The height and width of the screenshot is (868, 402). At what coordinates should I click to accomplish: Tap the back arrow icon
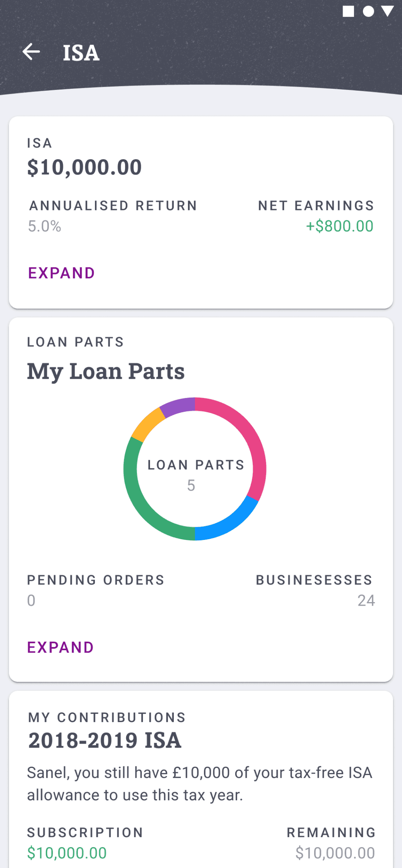point(31,52)
